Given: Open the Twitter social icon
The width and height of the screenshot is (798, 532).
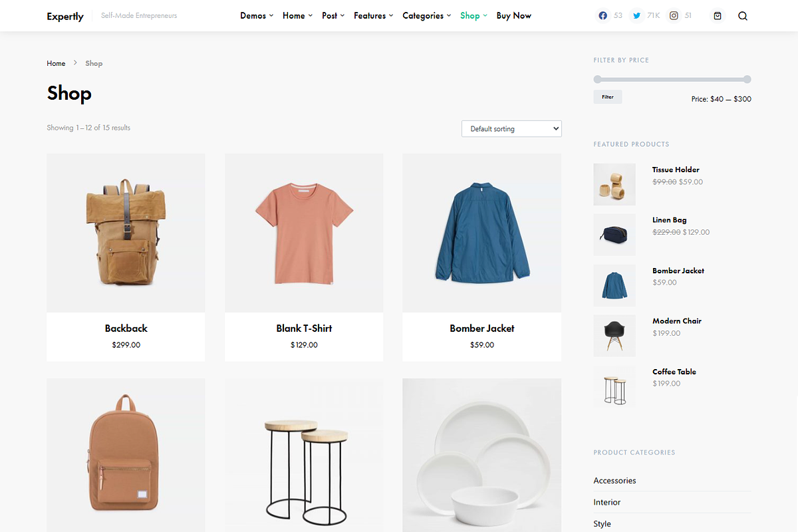Looking at the screenshot, I should coord(637,16).
